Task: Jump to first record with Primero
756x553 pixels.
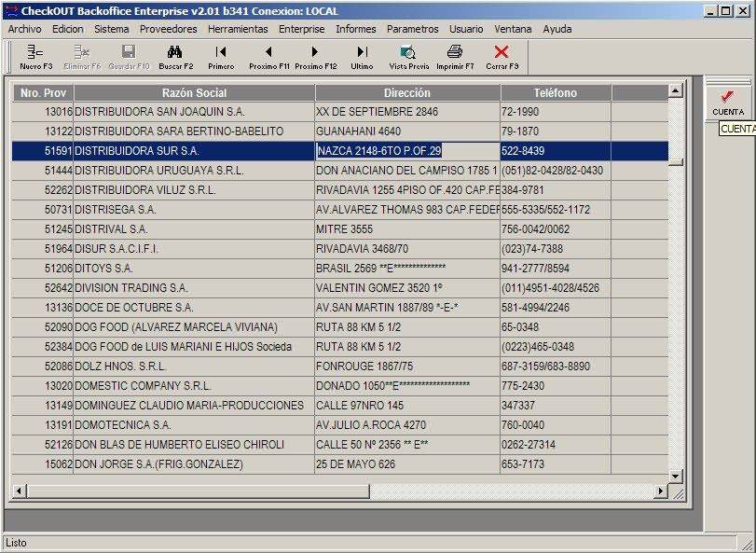Action: [221, 58]
